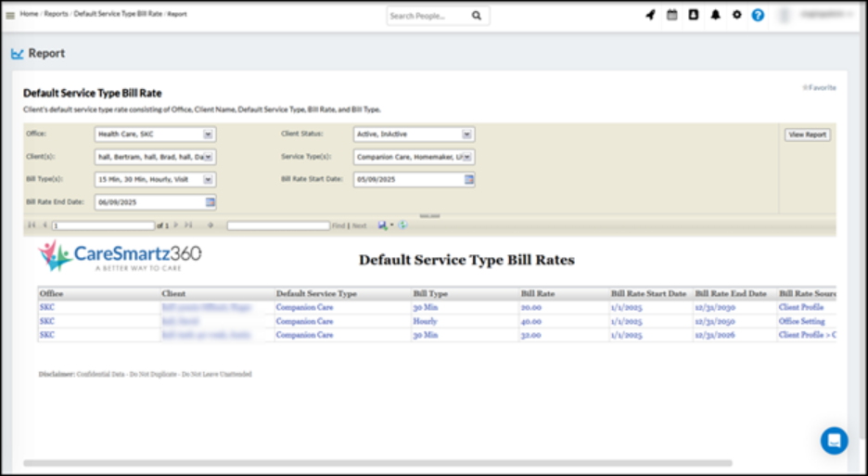Click Bill Rate End Date column header
The width and height of the screenshot is (868, 476).
click(734, 294)
